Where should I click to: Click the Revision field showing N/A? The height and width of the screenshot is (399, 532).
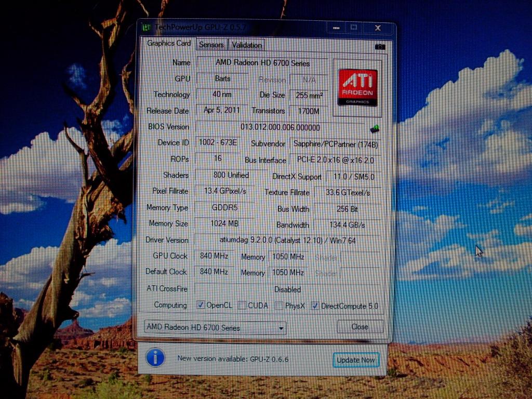pyautogui.click(x=309, y=80)
